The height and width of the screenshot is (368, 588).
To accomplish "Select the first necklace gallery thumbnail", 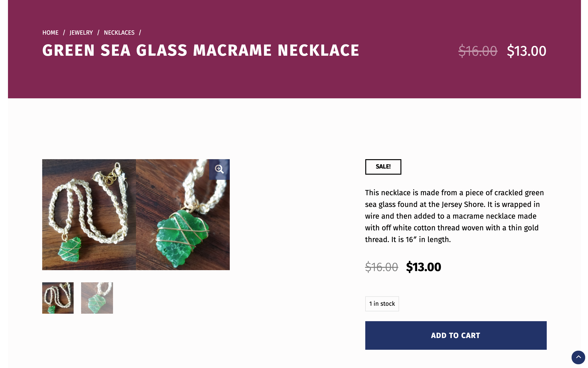I will pyautogui.click(x=58, y=298).
